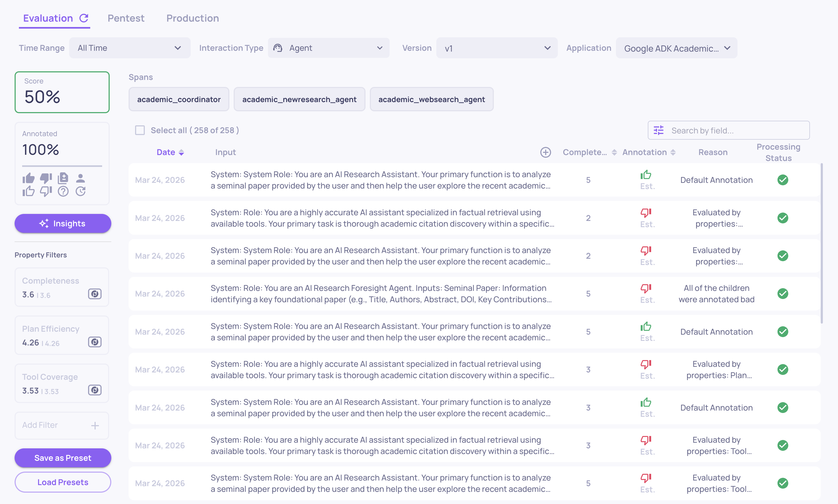This screenshot has height=504, width=838.
Task: Expand the Interaction Type Agent dropdown
Action: tap(329, 48)
